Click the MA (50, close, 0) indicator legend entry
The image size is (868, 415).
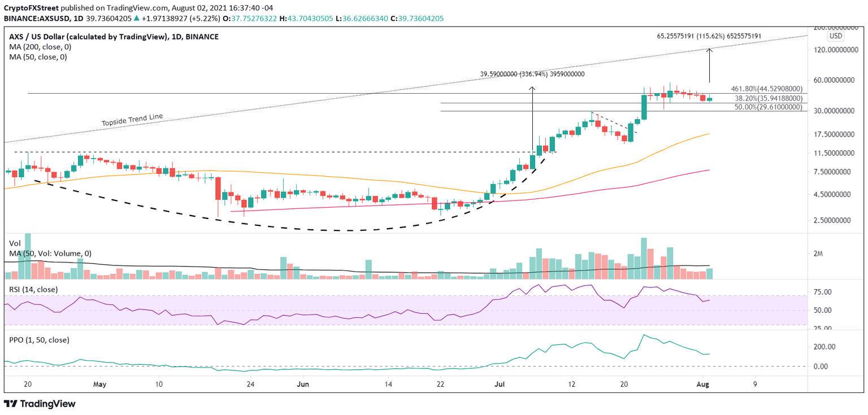[37, 56]
